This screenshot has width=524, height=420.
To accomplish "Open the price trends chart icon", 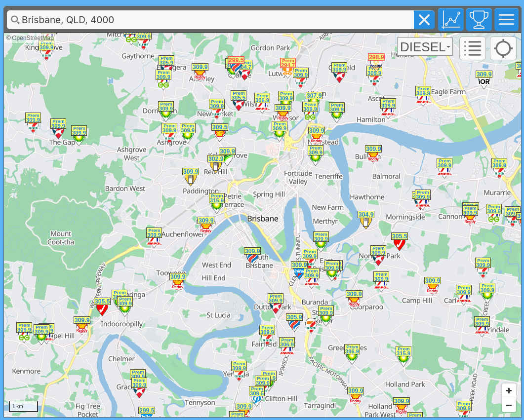I will pyautogui.click(x=451, y=20).
